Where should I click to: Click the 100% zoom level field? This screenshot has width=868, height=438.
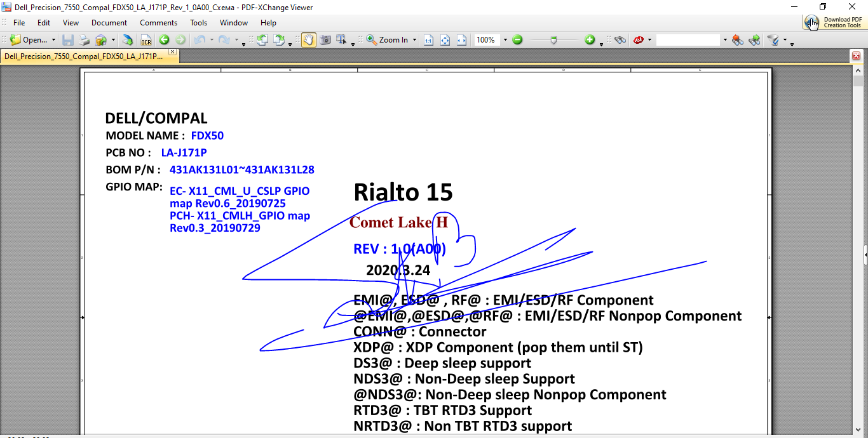(487, 40)
